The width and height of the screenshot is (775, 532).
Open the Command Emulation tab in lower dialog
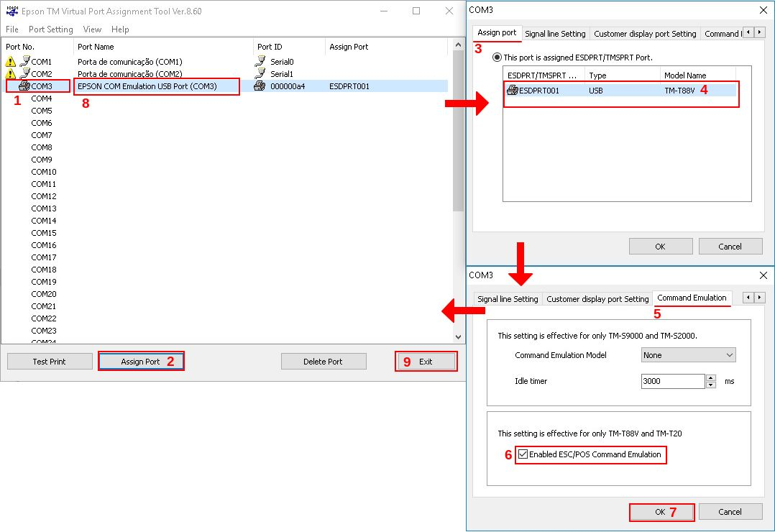coord(692,298)
